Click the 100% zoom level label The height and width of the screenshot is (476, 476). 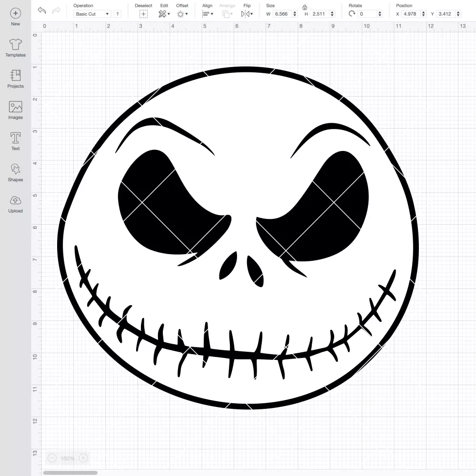[68, 458]
